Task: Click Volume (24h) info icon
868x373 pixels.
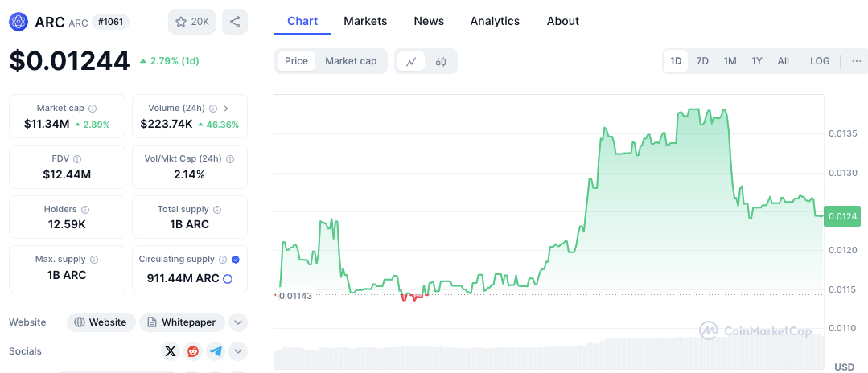Action: click(x=213, y=109)
